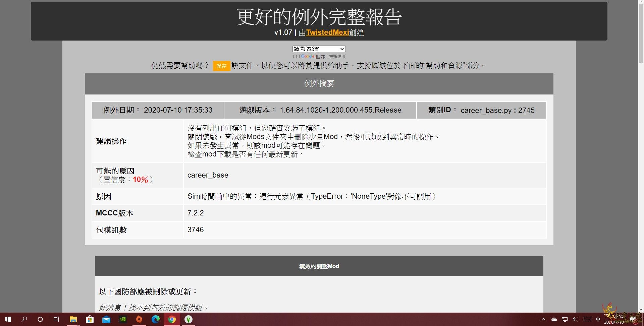Select the 檢查mod下載是否有任何最新更新 line

click(246, 154)
